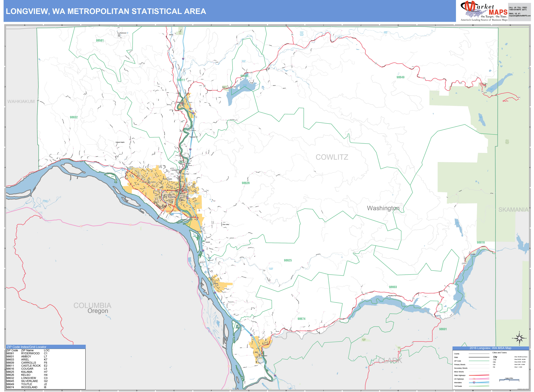Screen dimensions: 534x392
Task: Expand the Cities and Towns legend section
Action: pos(499,353)
